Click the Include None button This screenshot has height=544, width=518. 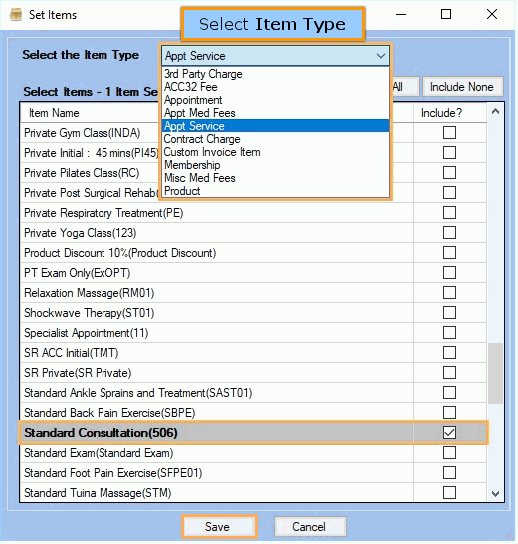click(x=462, y=87)
